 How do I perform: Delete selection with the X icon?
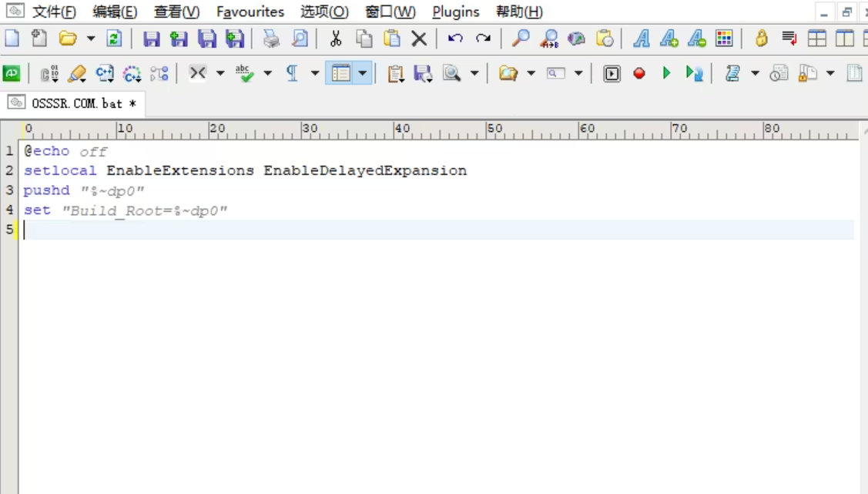(419, 39)
